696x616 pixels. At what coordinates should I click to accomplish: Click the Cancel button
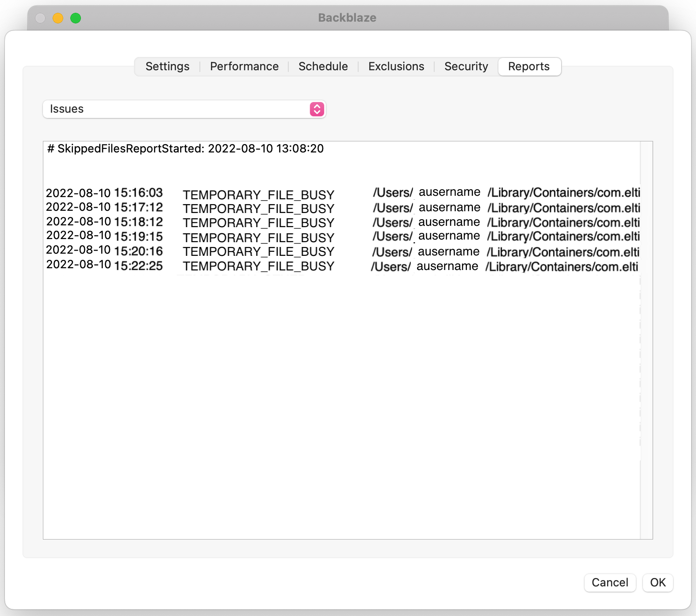(x=610, y=582)
